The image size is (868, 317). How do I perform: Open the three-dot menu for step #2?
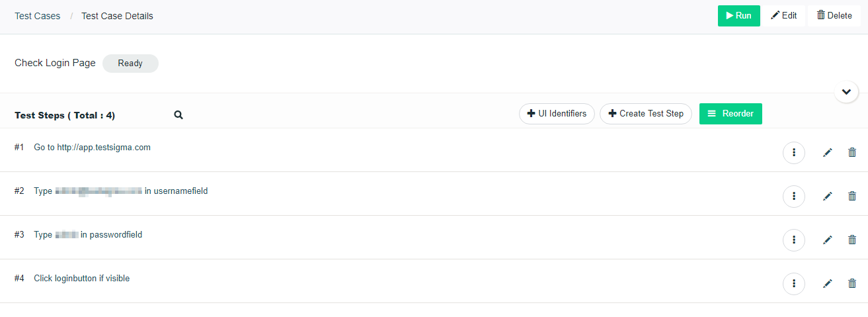[x=793, y=196]
